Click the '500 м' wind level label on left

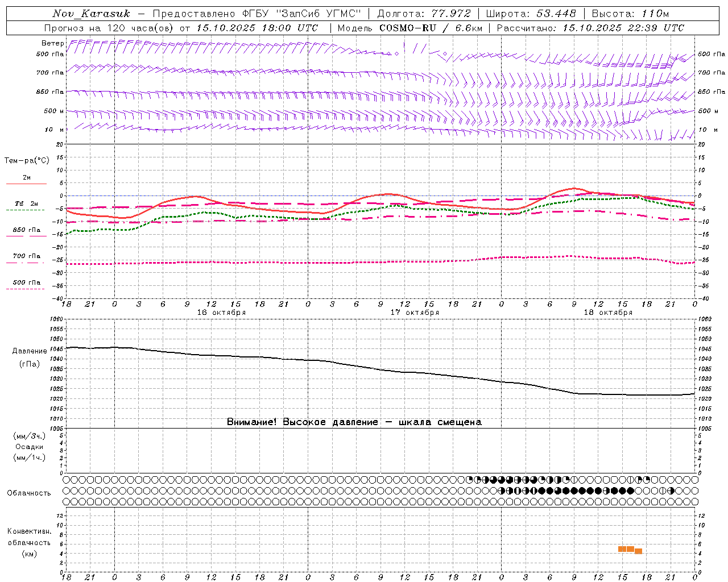[x=54, y=111]
